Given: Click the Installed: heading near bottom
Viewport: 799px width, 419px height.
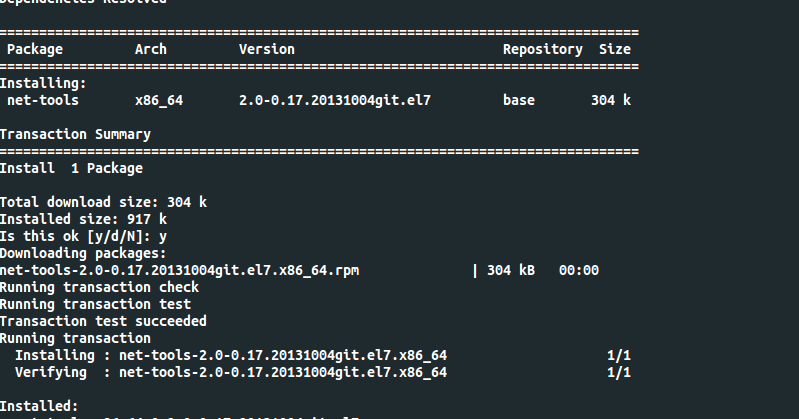Looking at the screenshot, I should (x=39, y=406).
